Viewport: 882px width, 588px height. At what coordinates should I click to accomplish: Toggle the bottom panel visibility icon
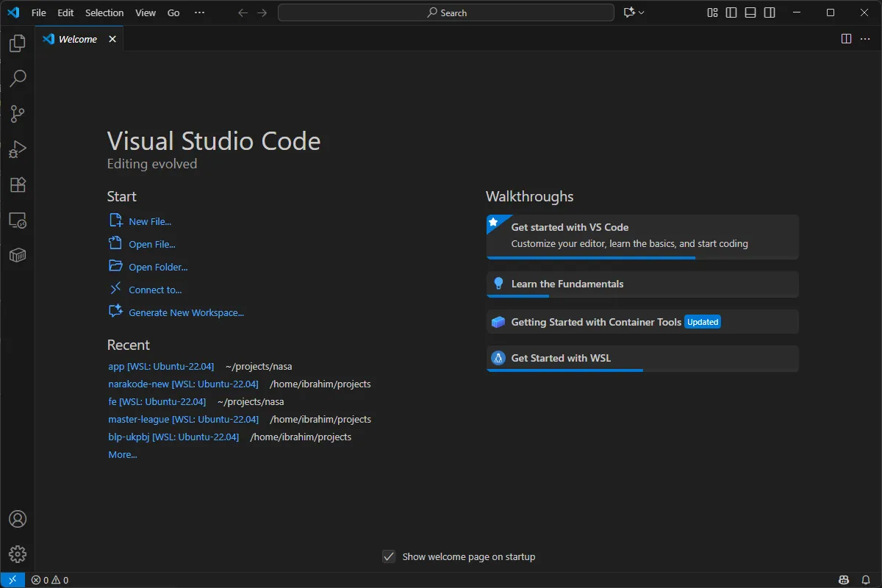click(x=750, y=12)
